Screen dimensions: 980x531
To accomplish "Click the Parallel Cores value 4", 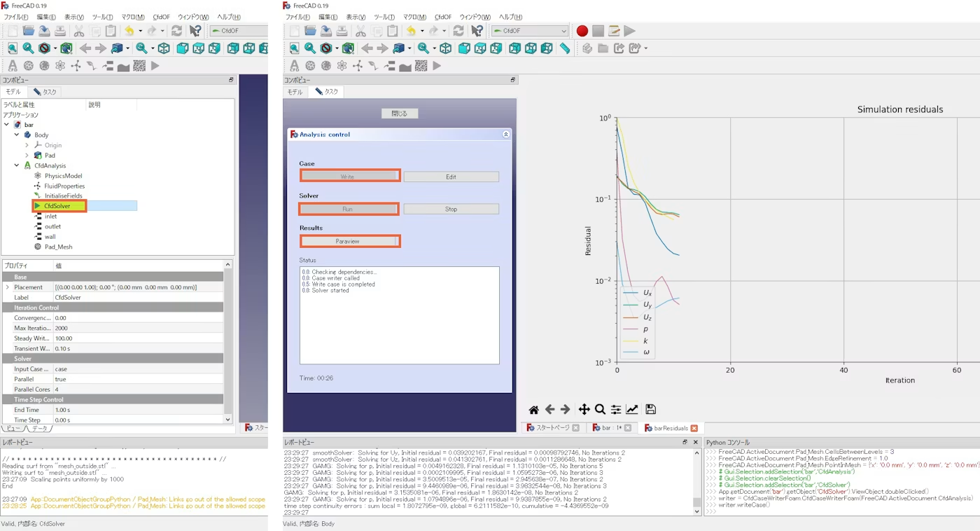I will coord(139,389).
